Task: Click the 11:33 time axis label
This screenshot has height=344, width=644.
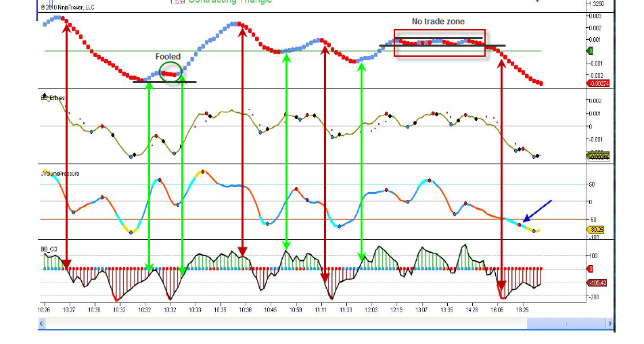Action: tap(346, 310)
